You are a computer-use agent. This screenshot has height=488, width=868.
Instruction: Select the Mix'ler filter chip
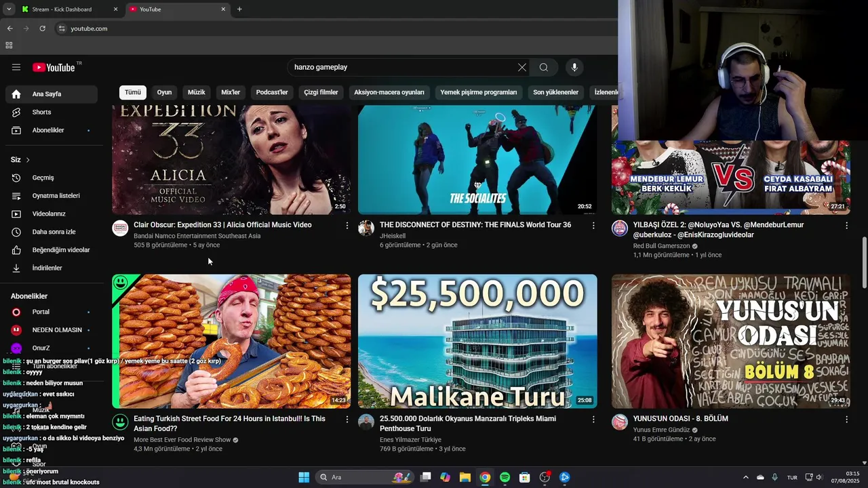coord(231,92)
